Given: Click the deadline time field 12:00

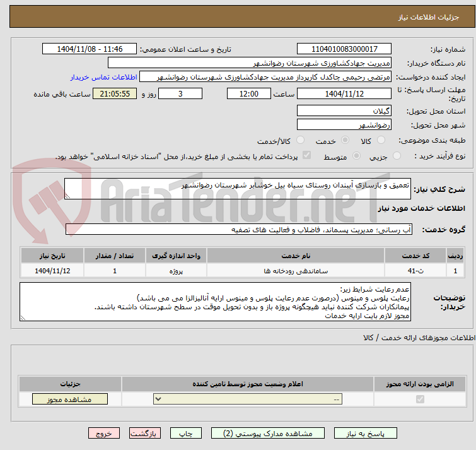Looking at the screenshot, I should [249, 93].
